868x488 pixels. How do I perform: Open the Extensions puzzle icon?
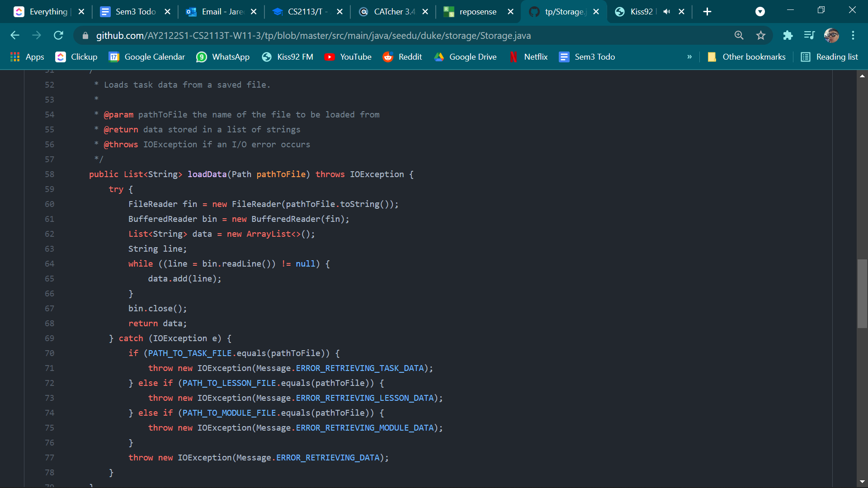click(788, 35)
